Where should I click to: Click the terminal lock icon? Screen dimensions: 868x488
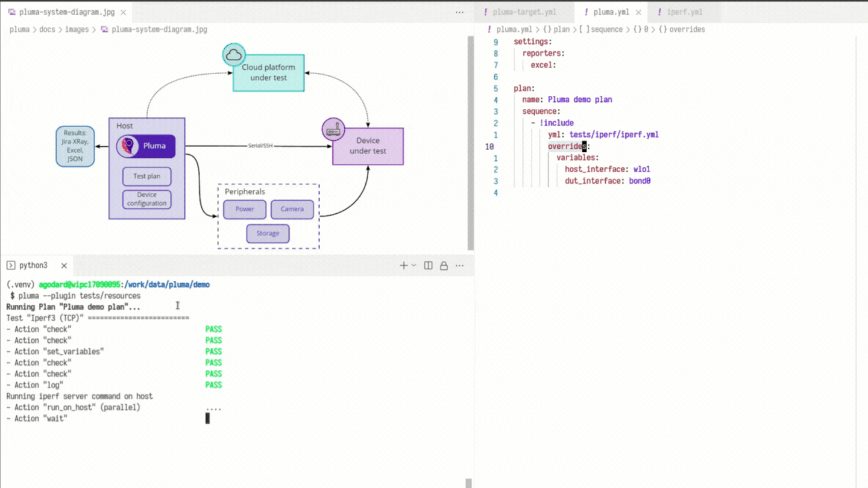point(444,266)
